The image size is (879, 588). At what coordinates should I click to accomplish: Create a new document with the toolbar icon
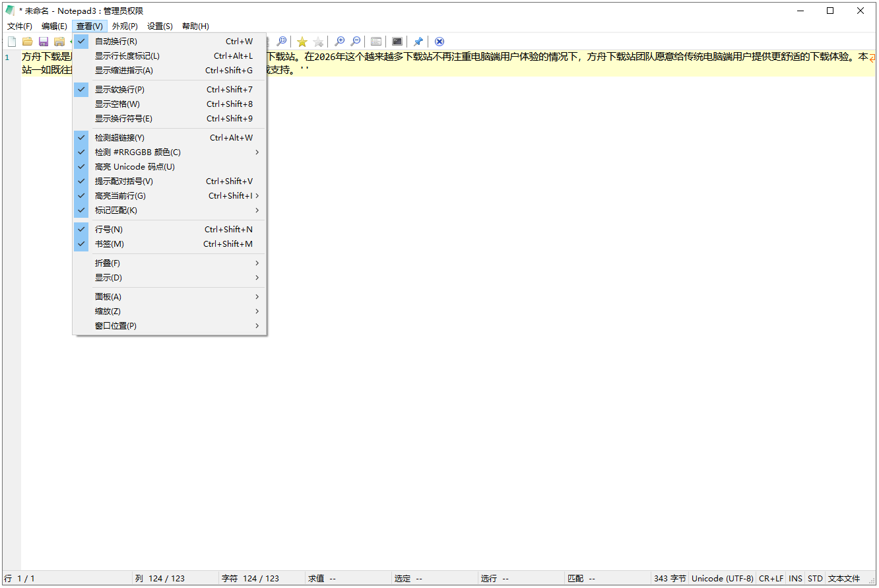(11, 41)
